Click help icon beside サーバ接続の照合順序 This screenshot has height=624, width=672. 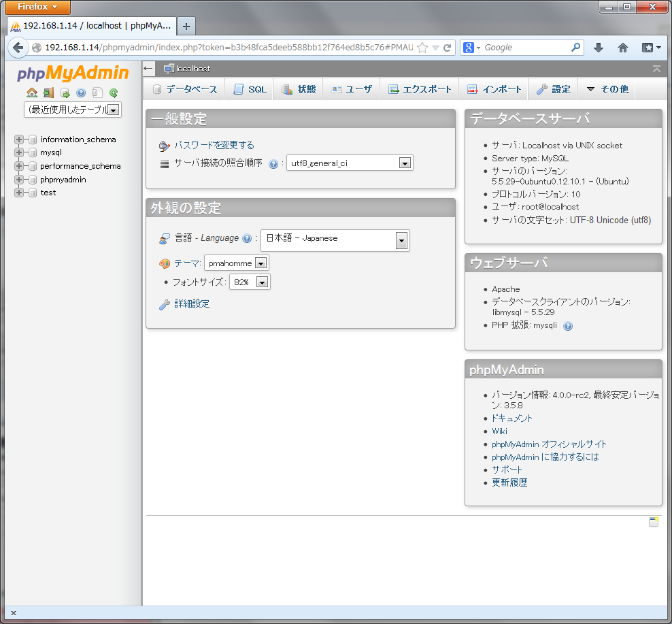point(273,164)
